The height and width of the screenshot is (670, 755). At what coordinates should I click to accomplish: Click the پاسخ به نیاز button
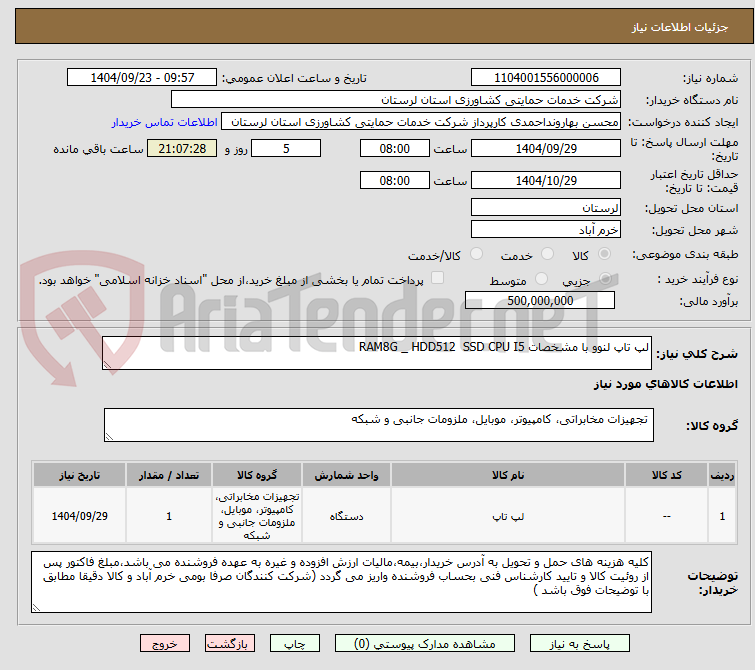click(x=580, y=644)
